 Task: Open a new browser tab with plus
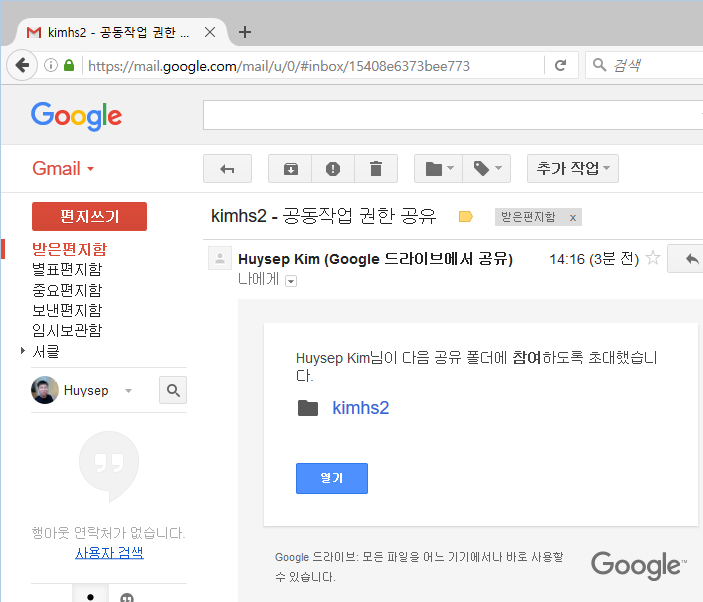pyautogui.click(x=245, y=32)
